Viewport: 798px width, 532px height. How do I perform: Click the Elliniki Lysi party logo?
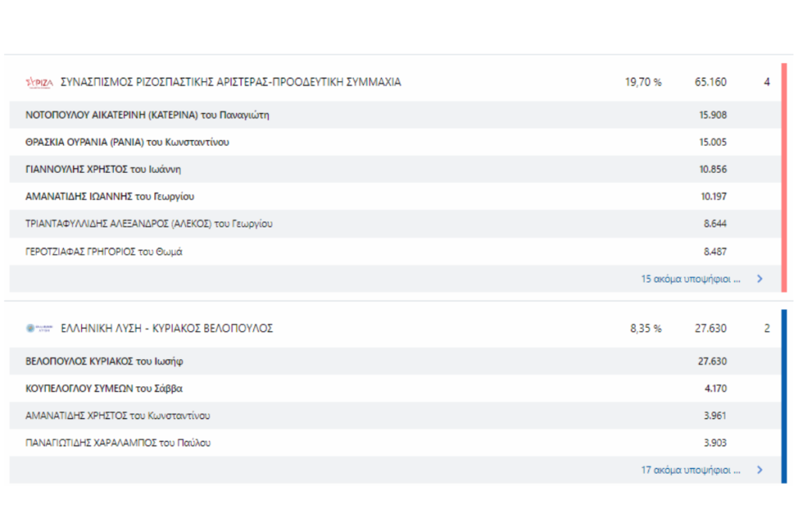[39, 329]
